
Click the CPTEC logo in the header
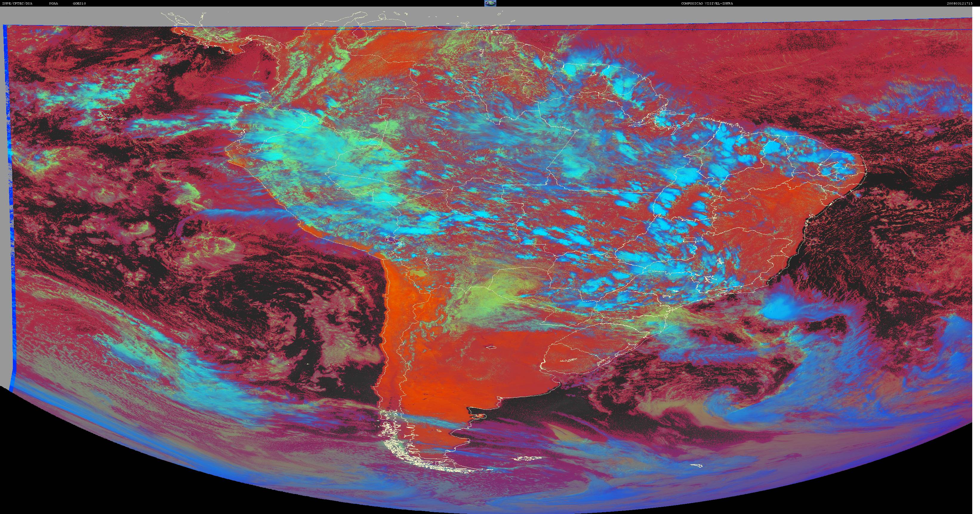[x=490, y=3]
